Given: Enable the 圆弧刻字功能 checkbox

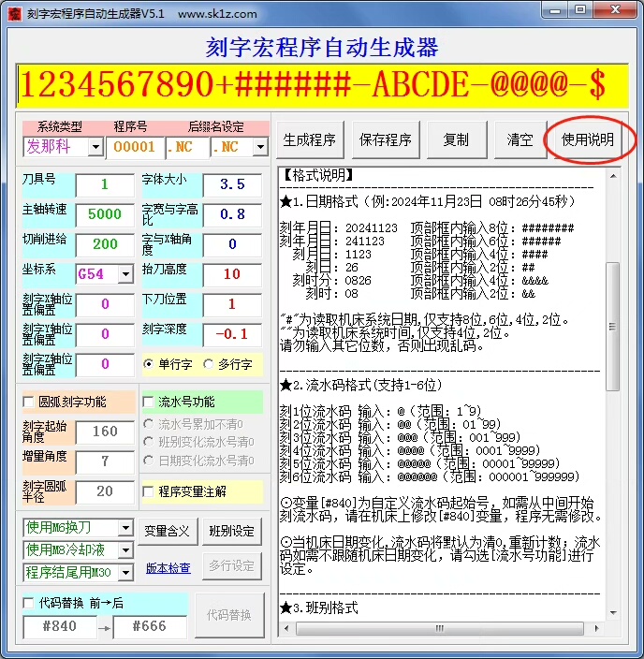Looking at the screenshot, I should pos(28,402).
